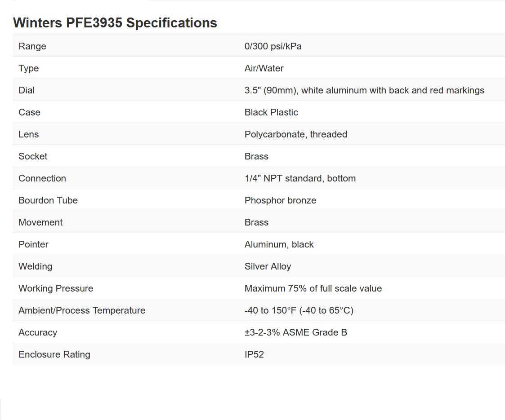This screenshot has height=420, width=505.
Task: Click the Lens row label
Action: 28,134
